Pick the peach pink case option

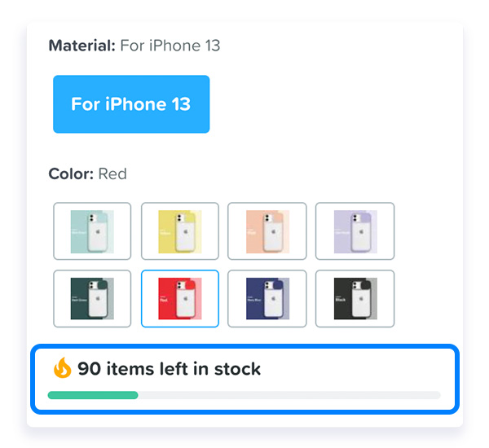tap(267, 231)
